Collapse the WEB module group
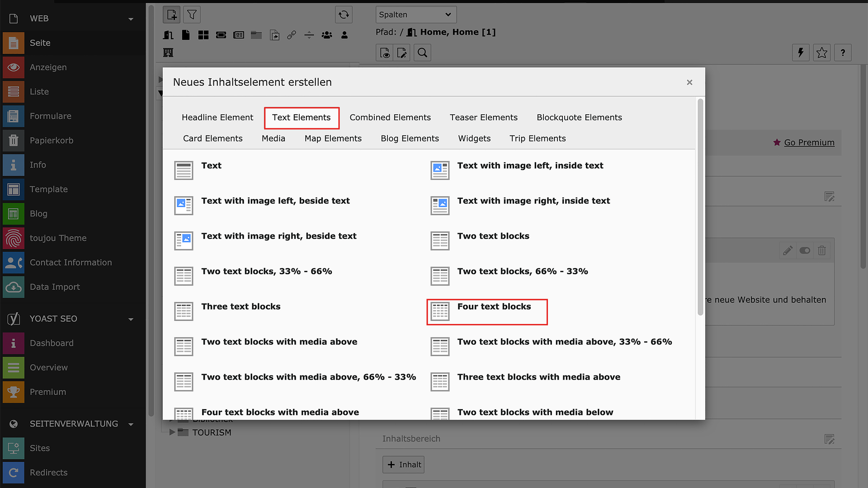This screenshot has width=868, height=488. coord(131,19)
